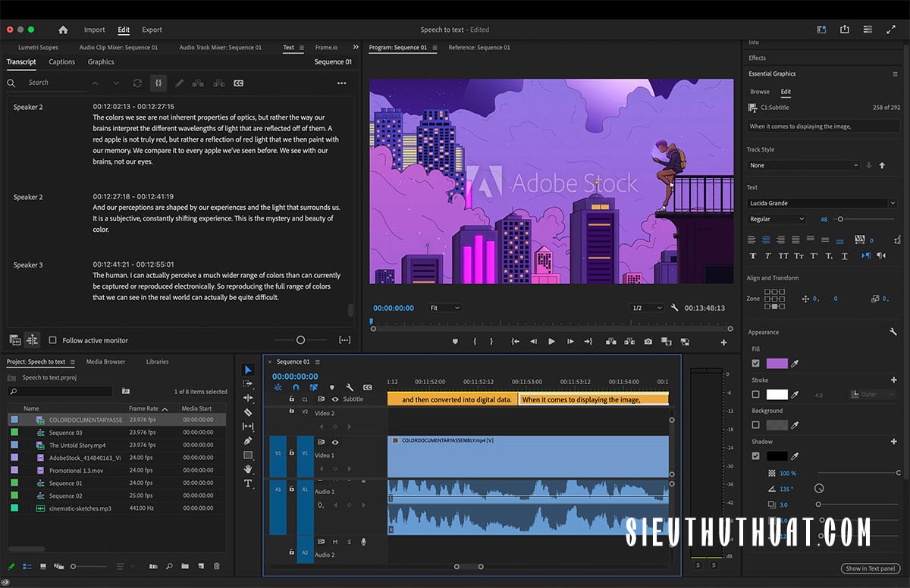Open the Regular font style dropdown

click(x=777, y=219)
